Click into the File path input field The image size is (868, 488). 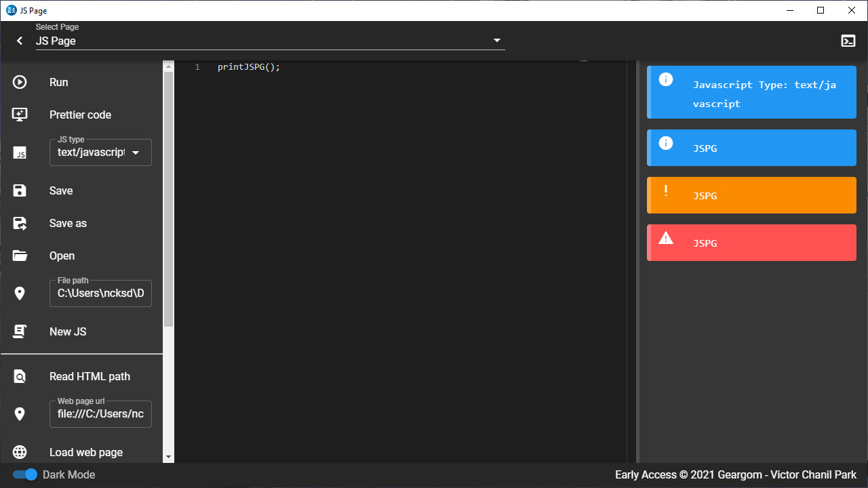pos(100,293)
